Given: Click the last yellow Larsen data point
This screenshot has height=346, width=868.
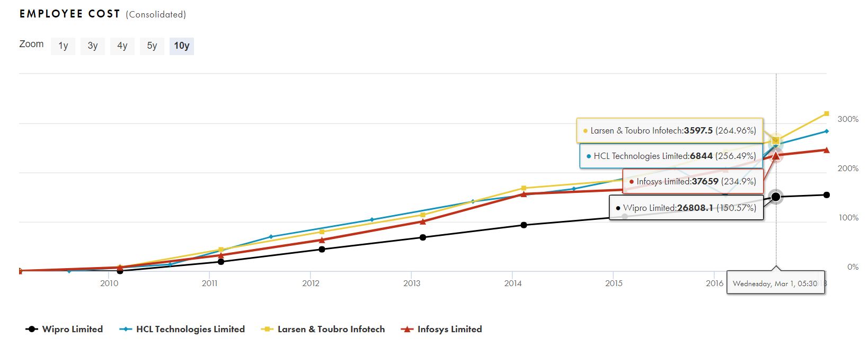Looking at the screenshot, I should tap(826, 114).
